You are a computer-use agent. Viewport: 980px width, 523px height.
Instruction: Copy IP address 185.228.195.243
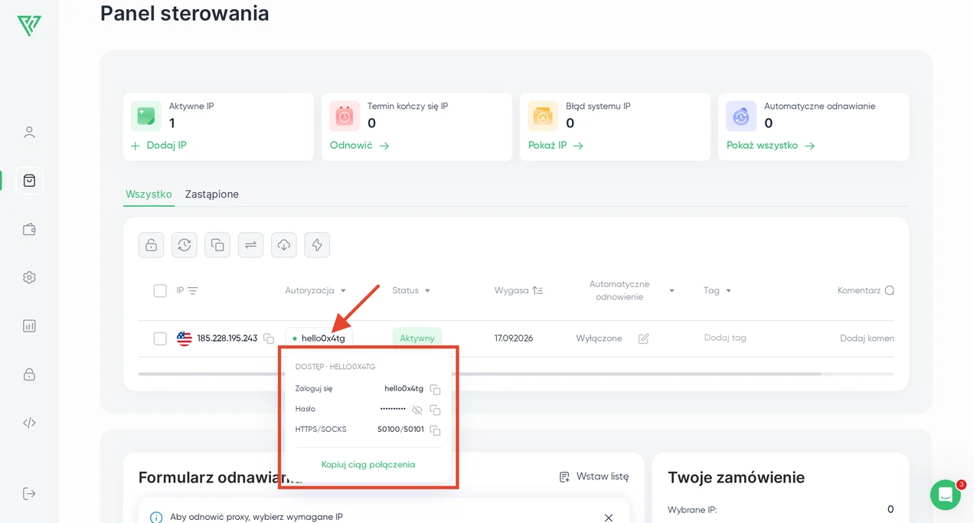coord(269,338)
